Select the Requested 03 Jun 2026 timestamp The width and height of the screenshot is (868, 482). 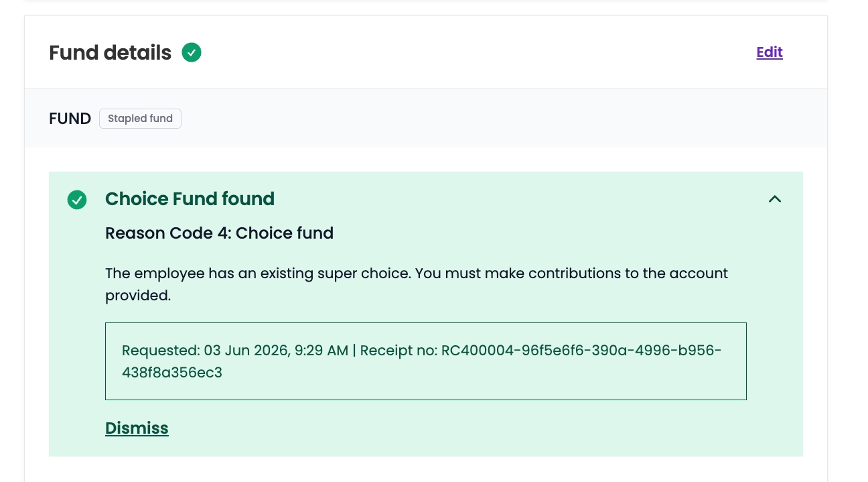pyautogui.click(x=235, y=351)
